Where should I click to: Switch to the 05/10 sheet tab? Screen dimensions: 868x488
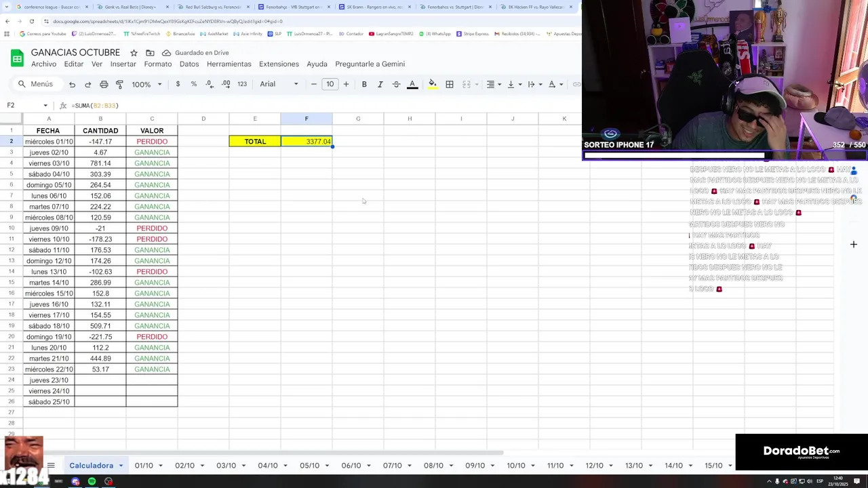point(309,466)
